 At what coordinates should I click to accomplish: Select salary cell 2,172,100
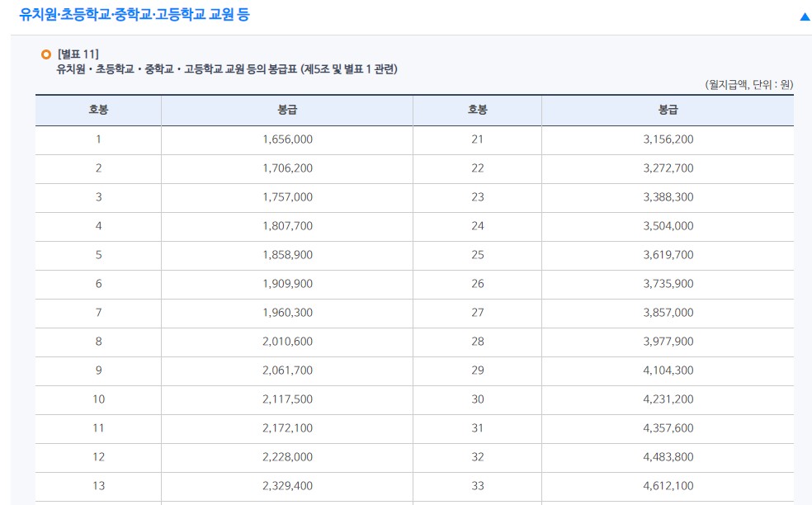(287, 428)
